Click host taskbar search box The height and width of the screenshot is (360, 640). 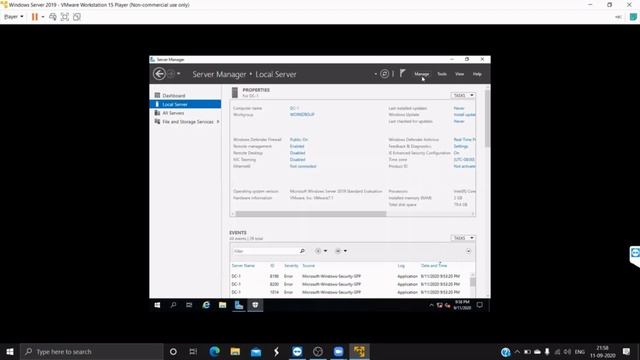[91, 351]
